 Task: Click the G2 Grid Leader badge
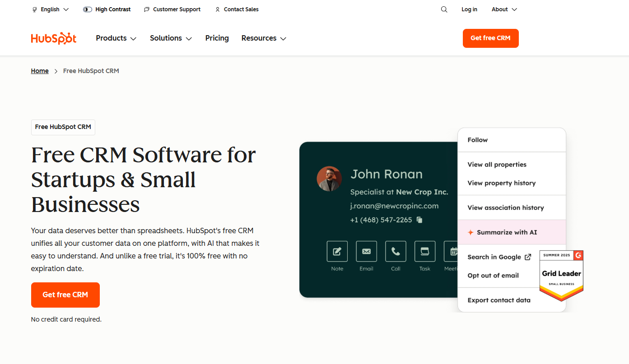[x=561, y=275]
